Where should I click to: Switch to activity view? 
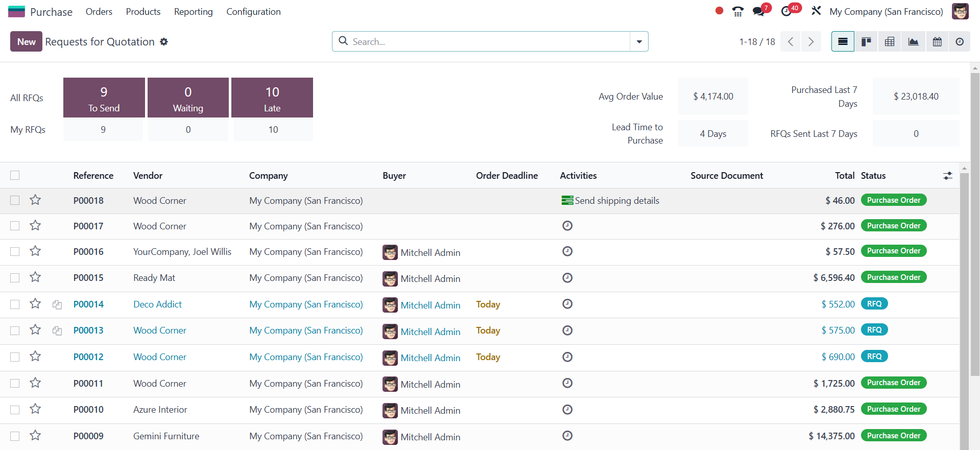960,41
